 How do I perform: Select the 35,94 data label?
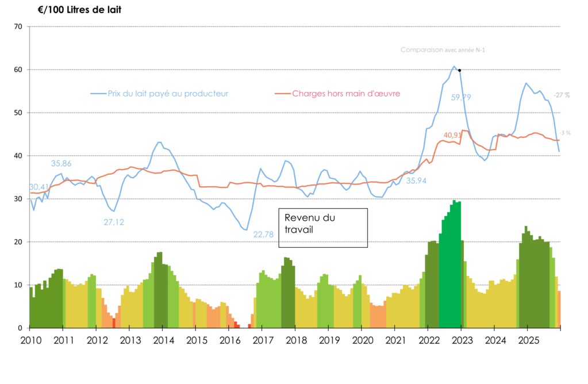click(417, 180)
